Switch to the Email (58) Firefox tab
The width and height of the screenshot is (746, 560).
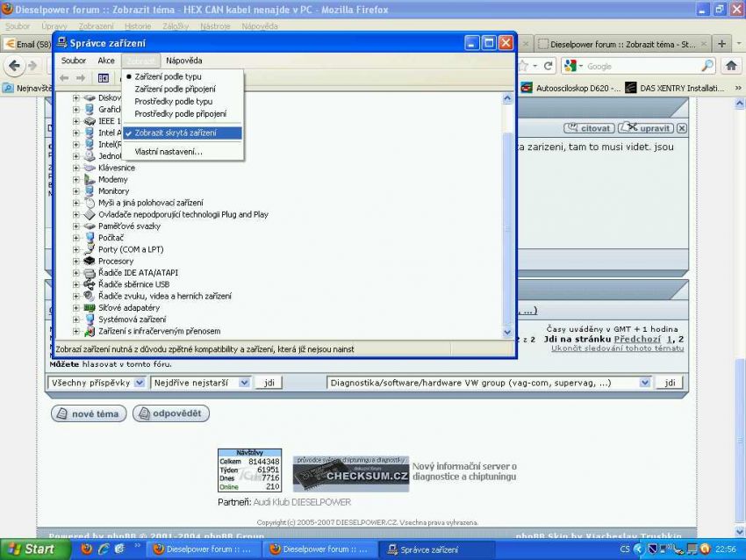pos(27,44)
